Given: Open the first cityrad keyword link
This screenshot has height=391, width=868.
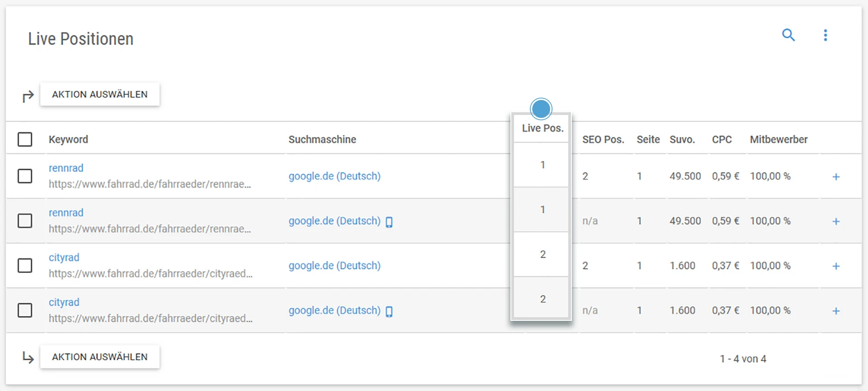Looking at the screenshot, I should pyautogui.click(x=64, y=257).
